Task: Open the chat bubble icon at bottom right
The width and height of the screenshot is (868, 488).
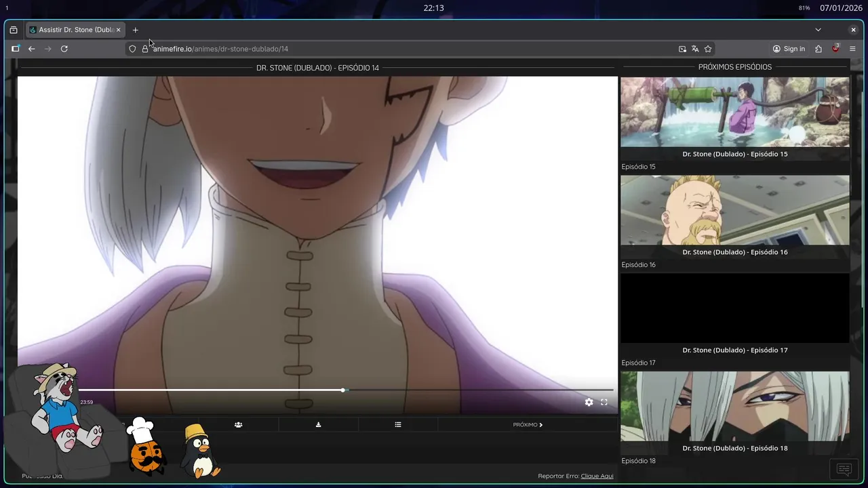Action: [x=844, y=469]
